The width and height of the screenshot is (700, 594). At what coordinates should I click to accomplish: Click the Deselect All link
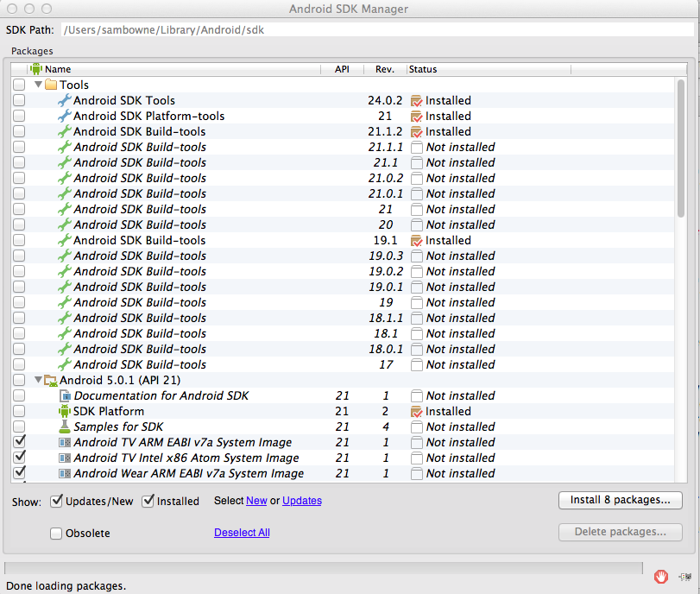pos(242,533)
